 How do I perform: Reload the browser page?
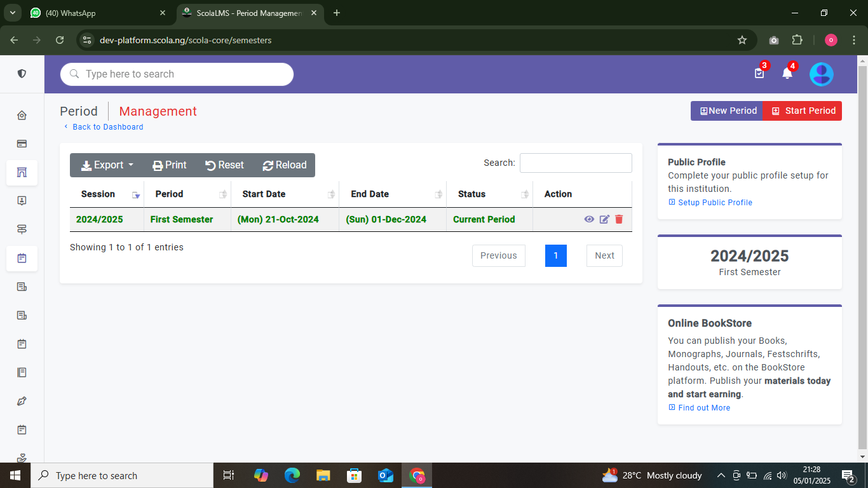click(x=60, y=40)
